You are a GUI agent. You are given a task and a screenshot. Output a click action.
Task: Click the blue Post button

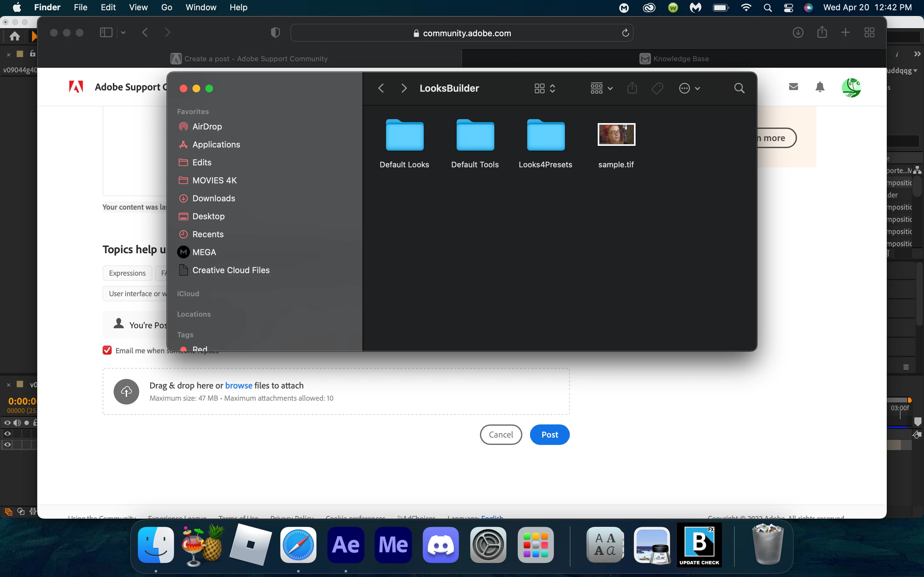550,435
